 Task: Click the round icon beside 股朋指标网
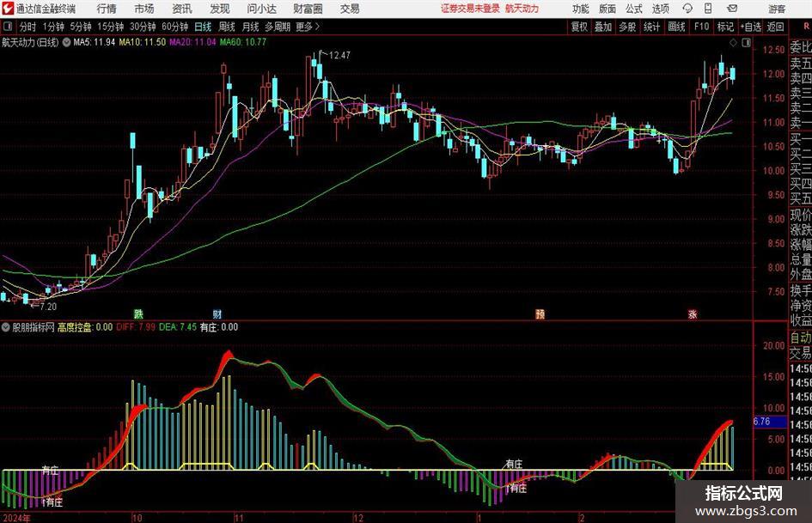[6, 327]
